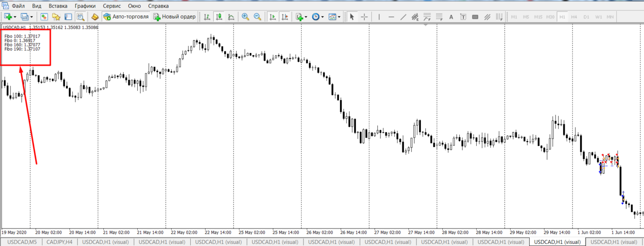The image size is (644, 246).
Task: Select the crosshair tool
Action: point(364,16)
